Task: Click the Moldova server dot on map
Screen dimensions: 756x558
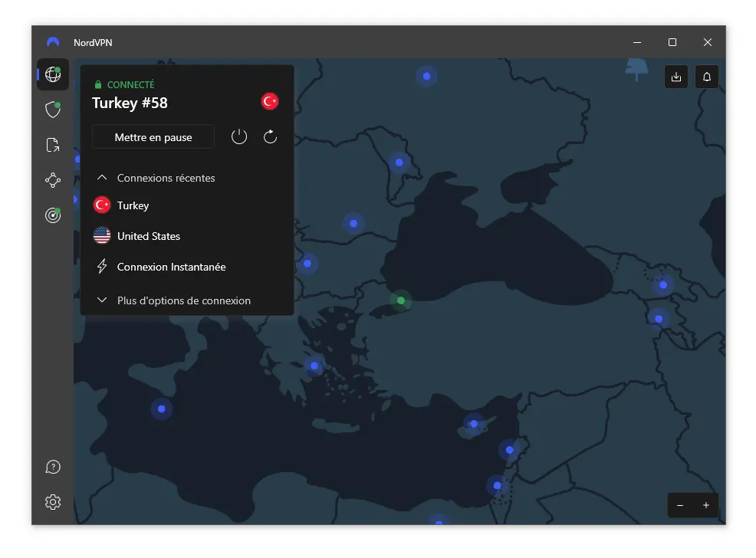Action: (x=399, y=162)
